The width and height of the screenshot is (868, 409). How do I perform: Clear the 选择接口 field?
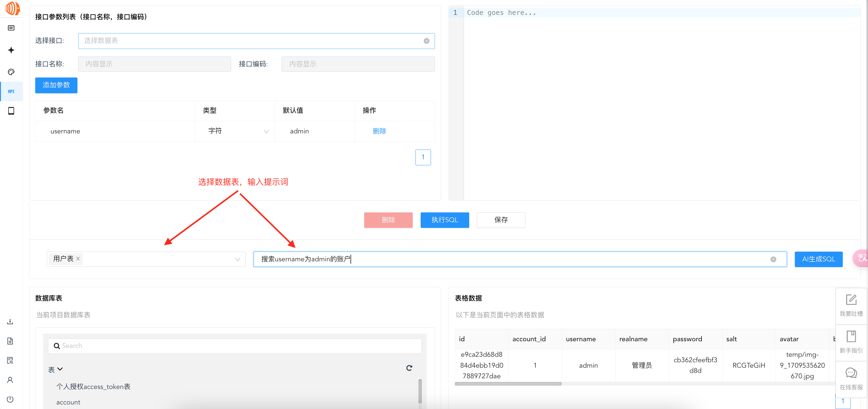coord(426,41)
